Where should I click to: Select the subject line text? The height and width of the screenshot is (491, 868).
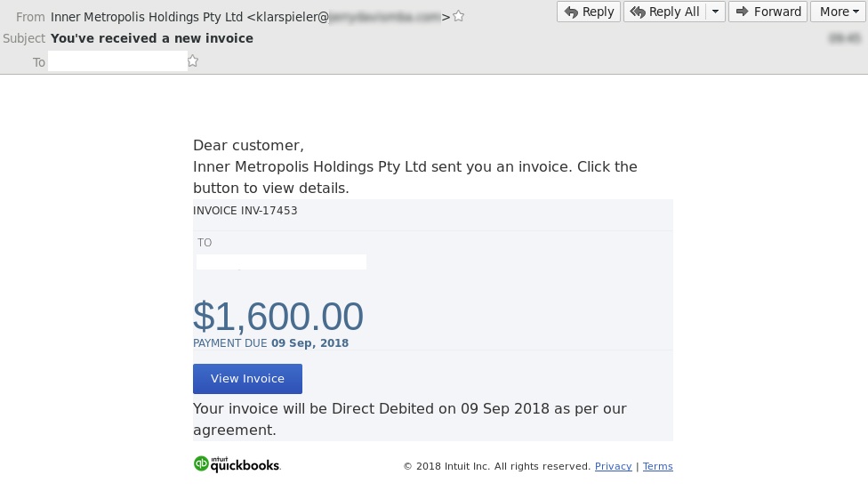click(x=152, y=38)
